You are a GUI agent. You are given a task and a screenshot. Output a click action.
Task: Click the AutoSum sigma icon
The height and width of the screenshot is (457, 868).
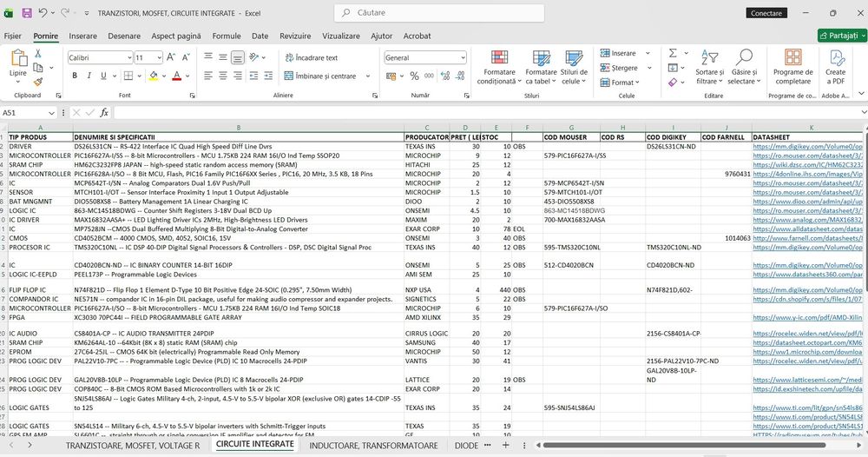[x=673, y=53]
